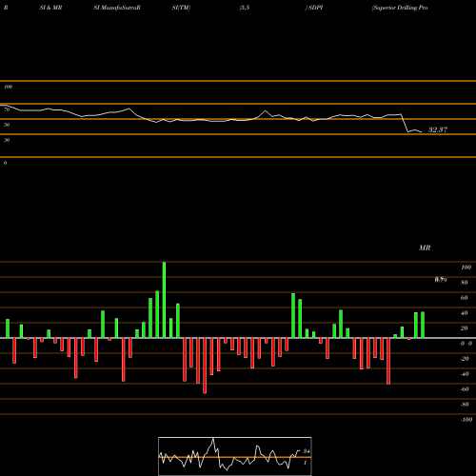The height and width of the screenshot is (476, 476).
Task: Click the '70' label on RSI axis
Action: point(7,109)
